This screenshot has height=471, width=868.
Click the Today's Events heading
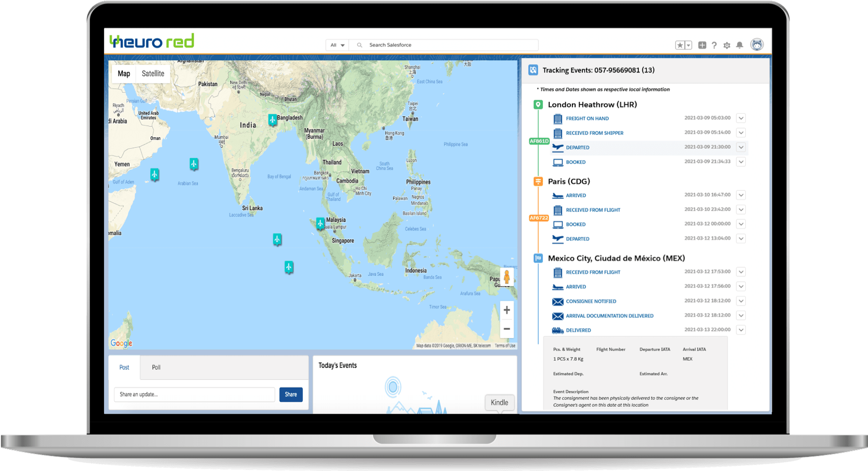337,366
